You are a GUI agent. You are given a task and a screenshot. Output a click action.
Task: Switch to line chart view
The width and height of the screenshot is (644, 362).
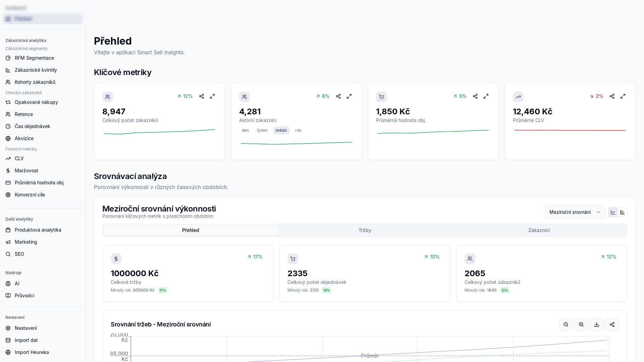click(x=613, y=212)
